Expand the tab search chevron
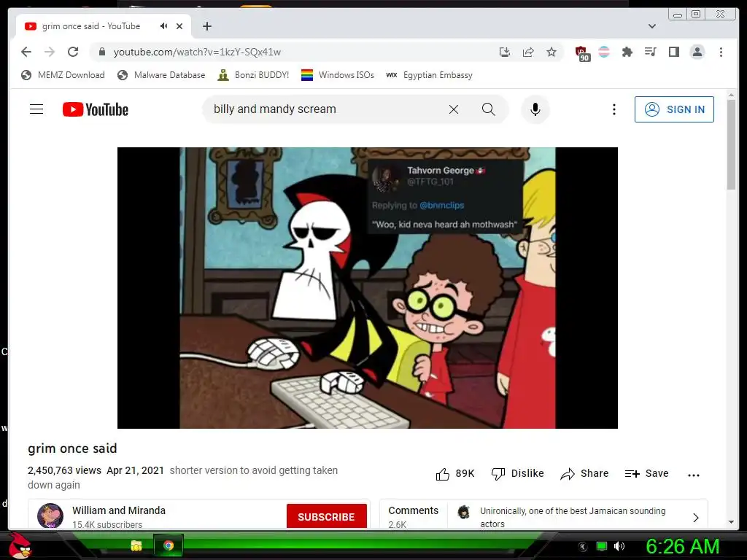The width and height of the screenshot is (747, 560). pos(651,26)
